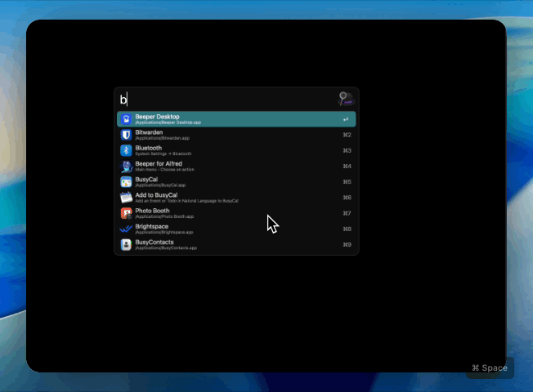Select the Add to BusyCal result title
Screen dimensions: 533x392
tap(156, 195)
